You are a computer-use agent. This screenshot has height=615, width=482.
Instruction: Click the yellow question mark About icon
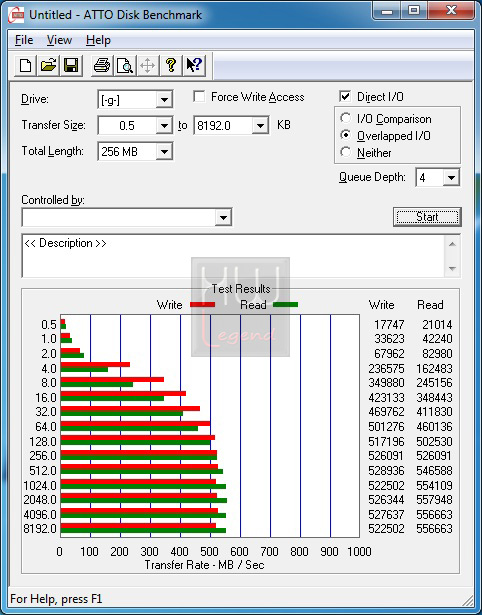[x=171, y=65]
